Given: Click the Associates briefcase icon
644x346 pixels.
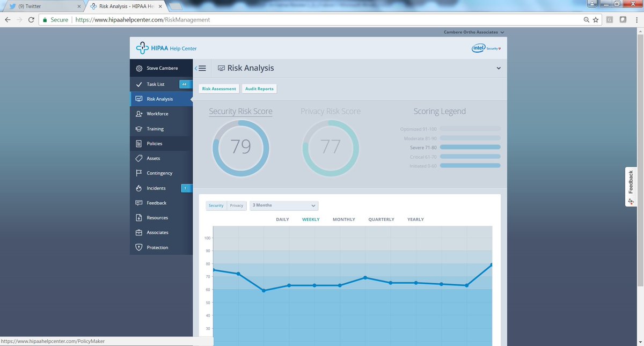Looking at the screenshot, I should pos(139,232).
